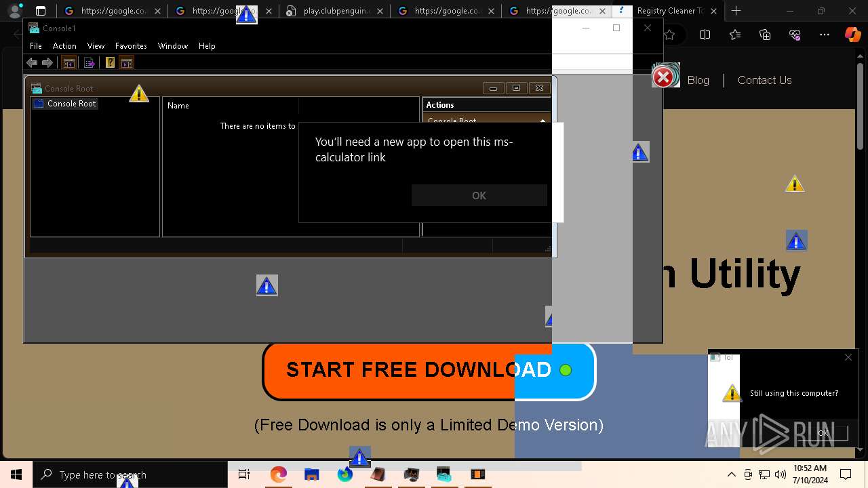Open the Edge Collections icon
868x488 pixels.
coord(765,35)
